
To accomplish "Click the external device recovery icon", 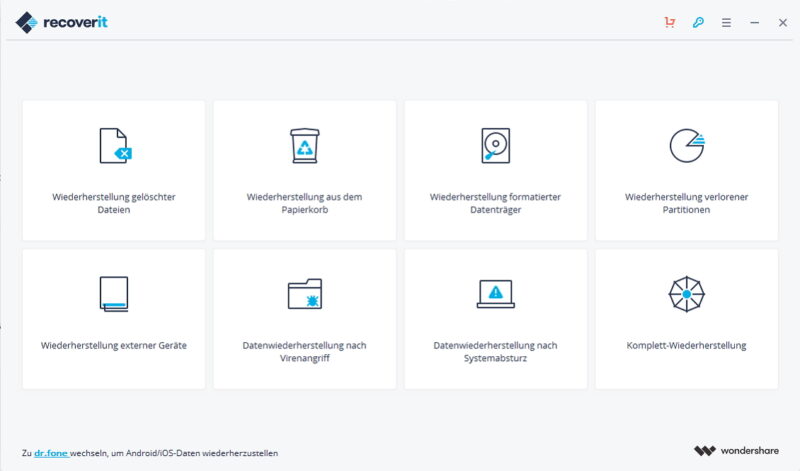I will tap(114, 294).
